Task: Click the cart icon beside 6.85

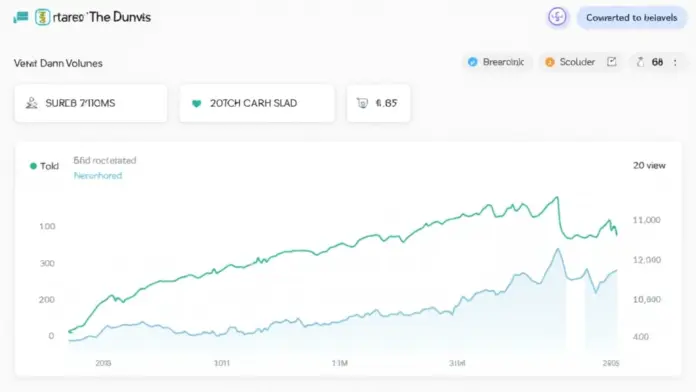Action: (362, 103)
